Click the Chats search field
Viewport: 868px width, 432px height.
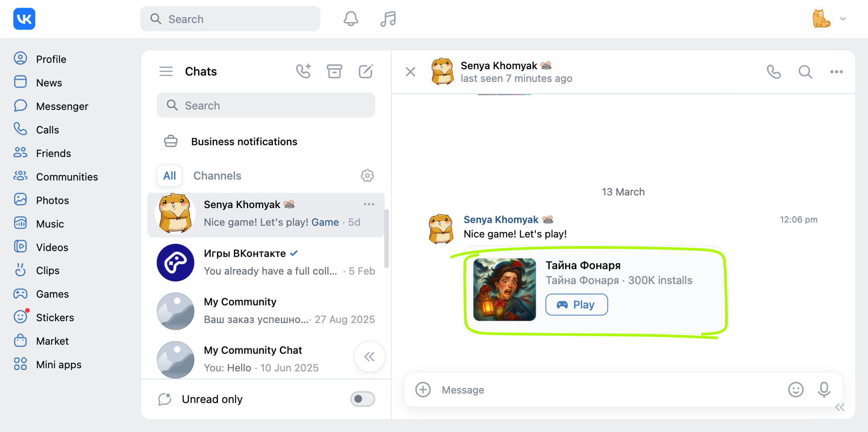tap(266, 105)
